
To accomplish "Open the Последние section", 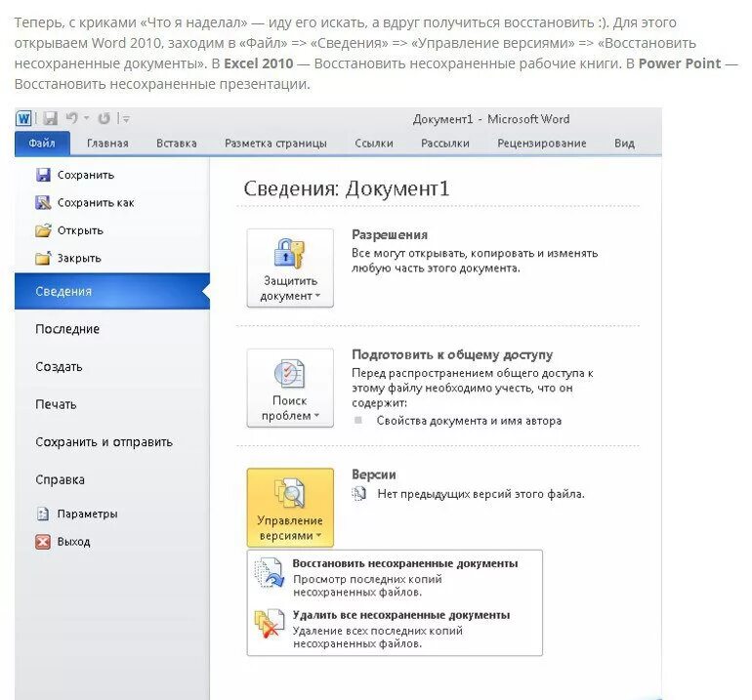I will tap(67, 329).
